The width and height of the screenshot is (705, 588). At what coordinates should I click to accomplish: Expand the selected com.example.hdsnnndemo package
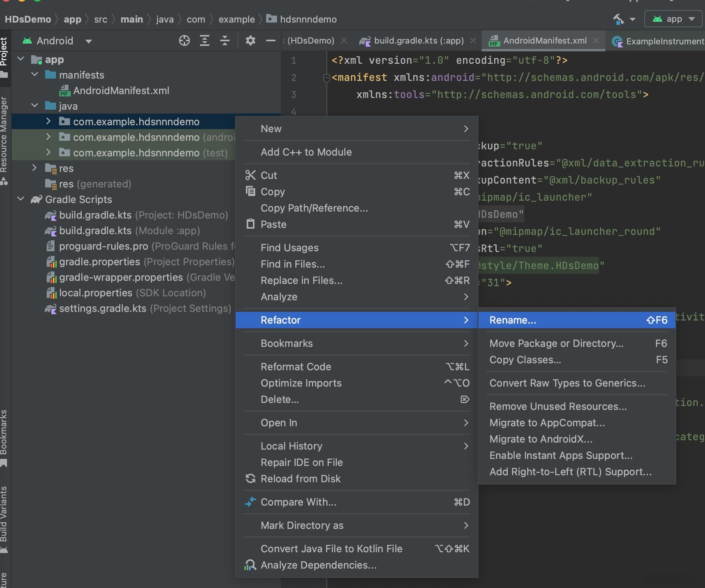pos(48,121)
